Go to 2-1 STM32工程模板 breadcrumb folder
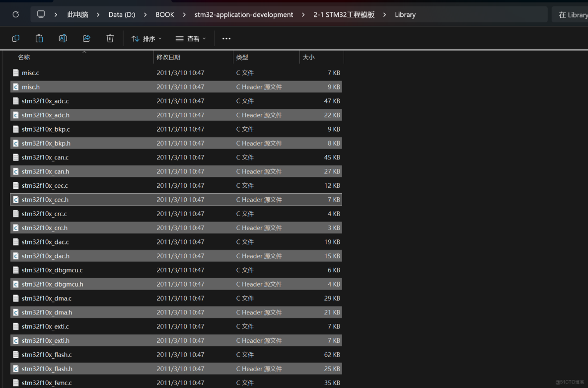The image size is (588, 388). click(x=344, y=14)
